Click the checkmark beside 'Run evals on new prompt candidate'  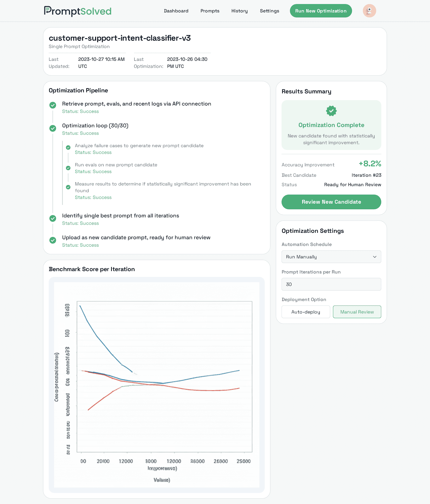click(68, 168)
